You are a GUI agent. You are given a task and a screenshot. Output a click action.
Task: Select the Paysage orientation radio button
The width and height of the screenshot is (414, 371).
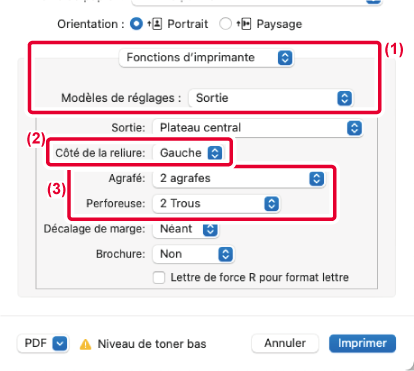click(225, 24)
